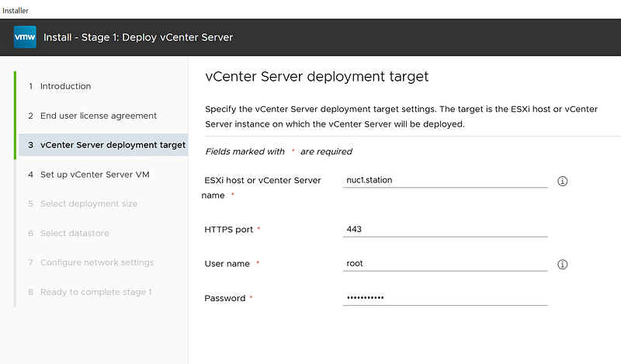Screen dimensions: 621x364
Task: Focus the Password input field
Action: pos(445,298)
